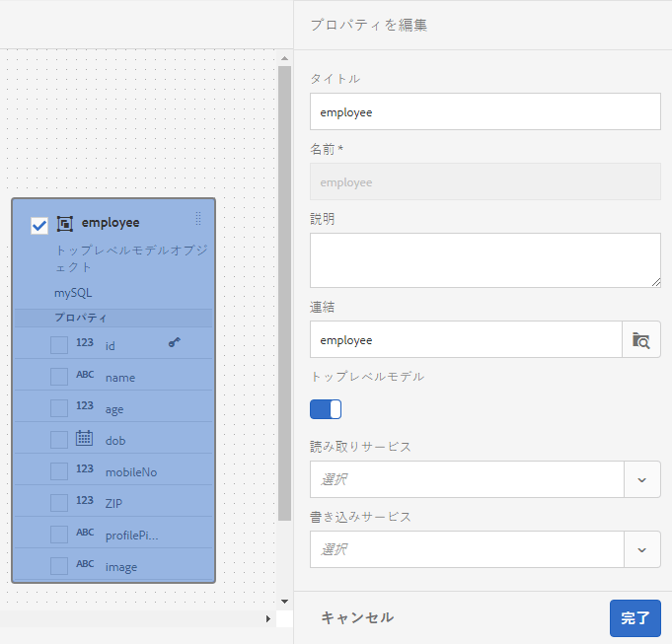Click the 123 number type icon for id

[x=85, y=342]
